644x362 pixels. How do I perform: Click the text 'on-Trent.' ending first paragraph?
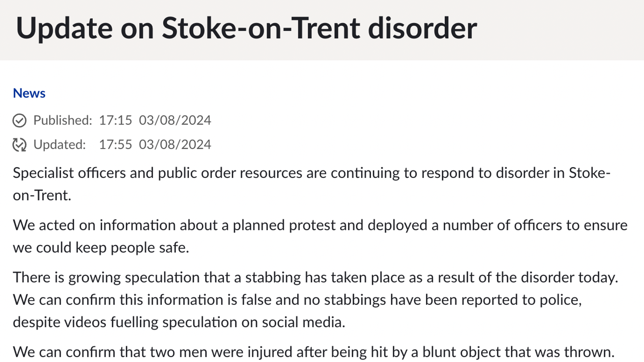coord(42,195)
